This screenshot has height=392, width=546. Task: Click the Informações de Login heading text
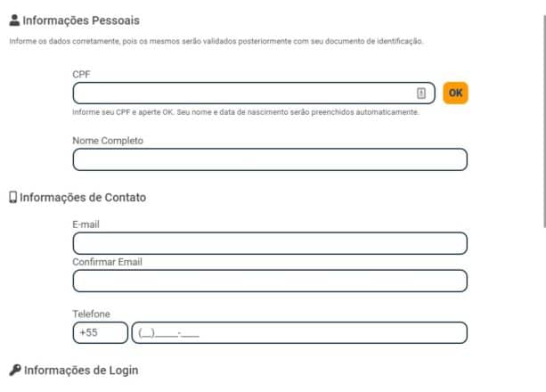pos(81,370)
